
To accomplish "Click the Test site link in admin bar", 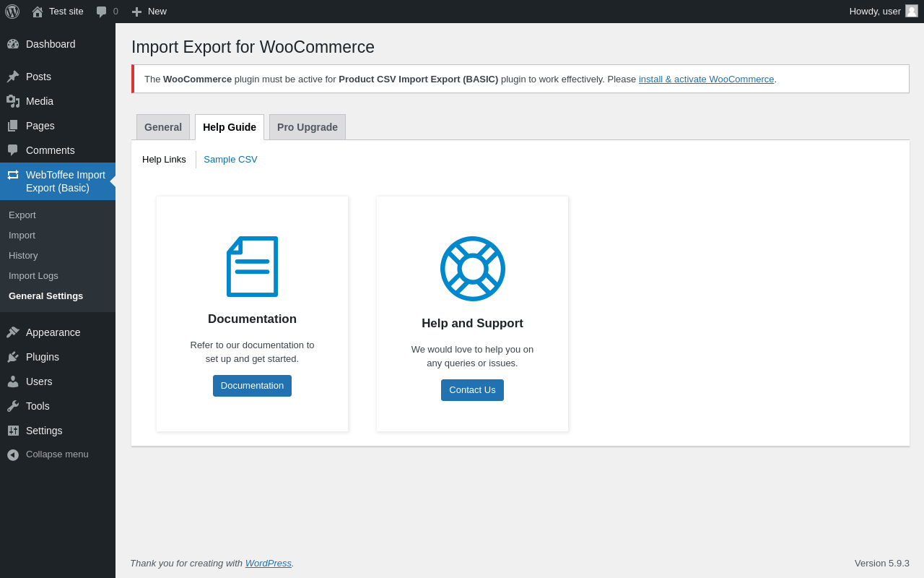I will [58, 12].
